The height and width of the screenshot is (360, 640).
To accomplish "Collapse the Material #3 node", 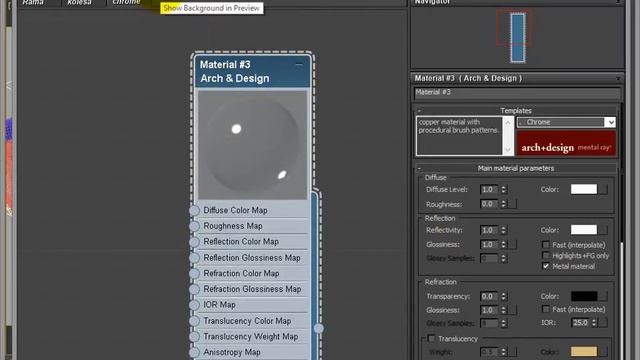I will 299,64.
